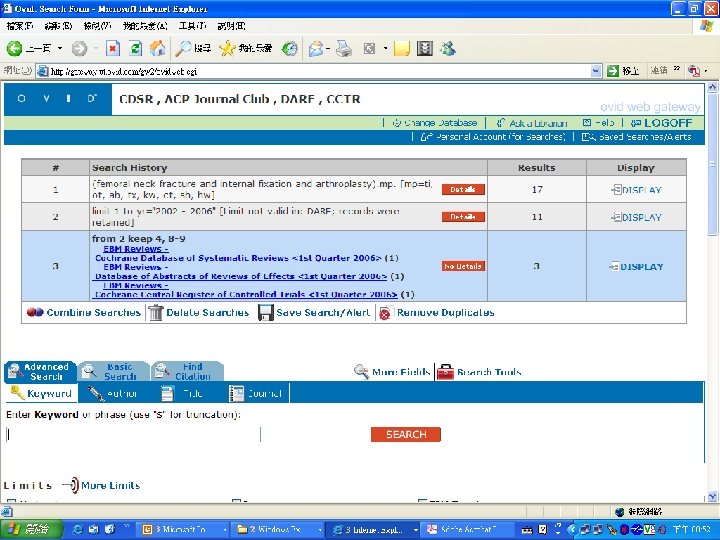Stop page loading with red X icon
This screenshot has width=720, height=540.
pyautogui.click(x=113, y=48)
